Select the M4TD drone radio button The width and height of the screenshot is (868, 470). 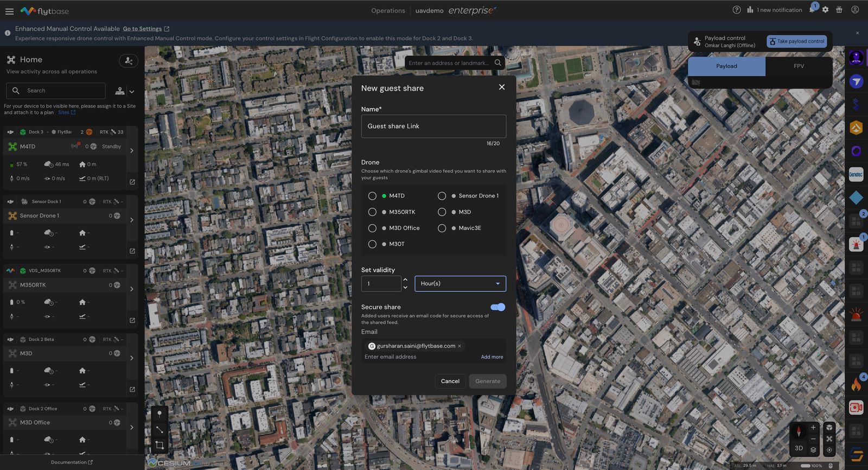click(372, 196)
